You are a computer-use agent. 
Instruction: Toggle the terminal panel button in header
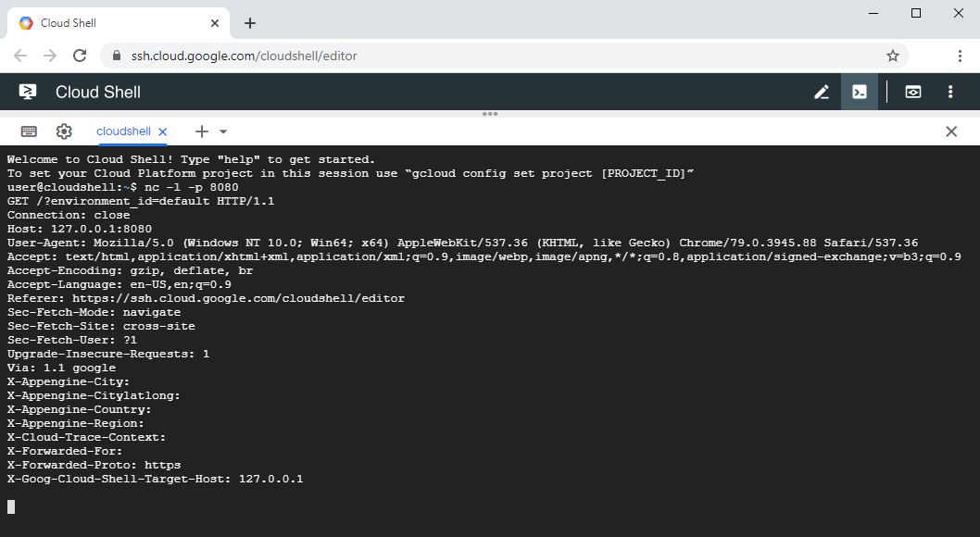point(860,92)
